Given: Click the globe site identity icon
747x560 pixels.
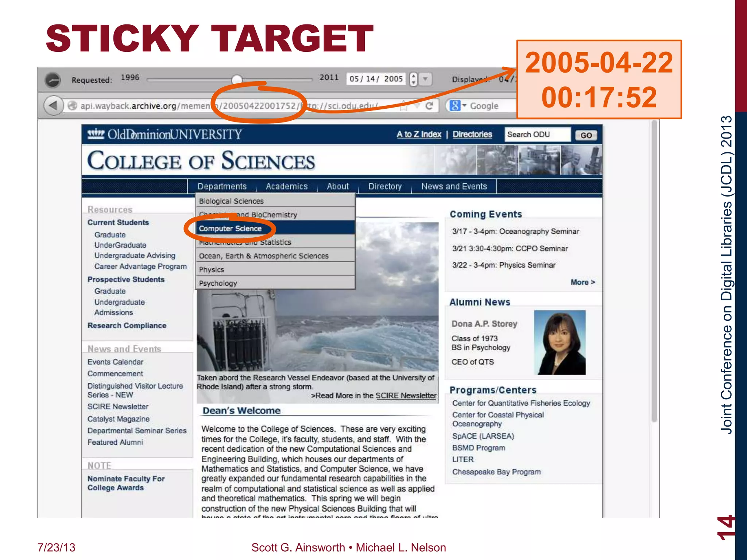Looking at the screenshot, I should pos(73,106).
